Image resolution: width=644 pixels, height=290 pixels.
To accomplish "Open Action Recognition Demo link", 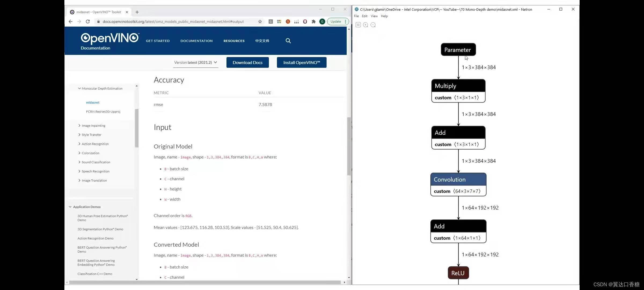I will (x=96, y=238).
